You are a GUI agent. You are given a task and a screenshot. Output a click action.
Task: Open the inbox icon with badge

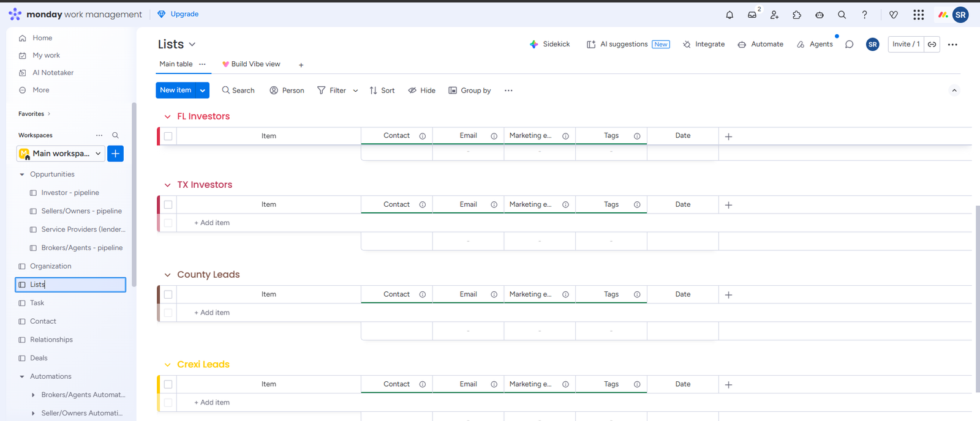[752, 15]
